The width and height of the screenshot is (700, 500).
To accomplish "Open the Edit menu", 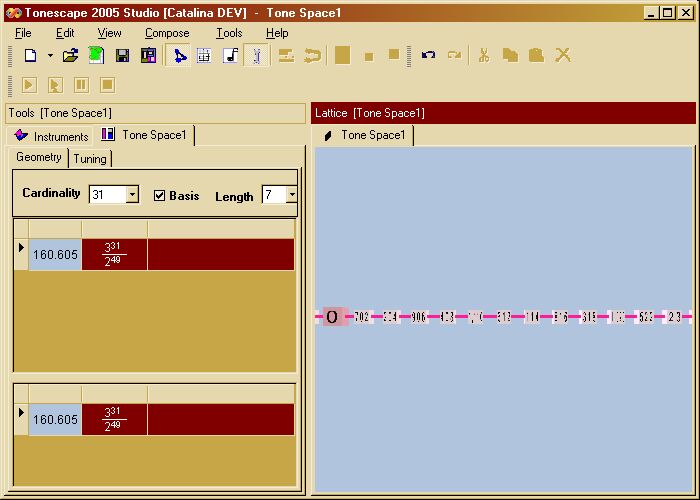I will 65,33.
